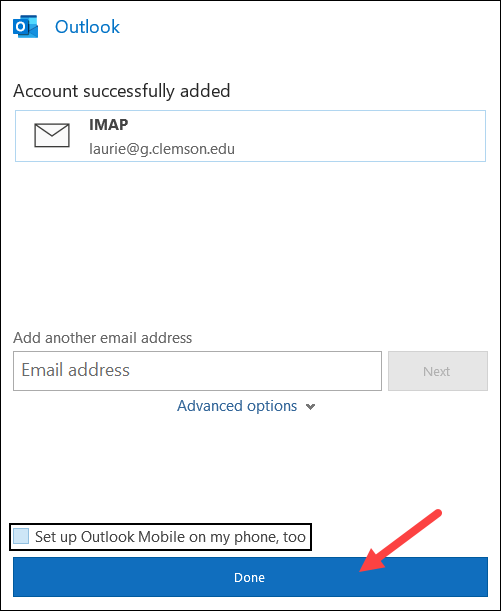This screenshot has height=611, width=501.
Task: Click the envelope icon beside IMAP
Action: click(52, 136)
